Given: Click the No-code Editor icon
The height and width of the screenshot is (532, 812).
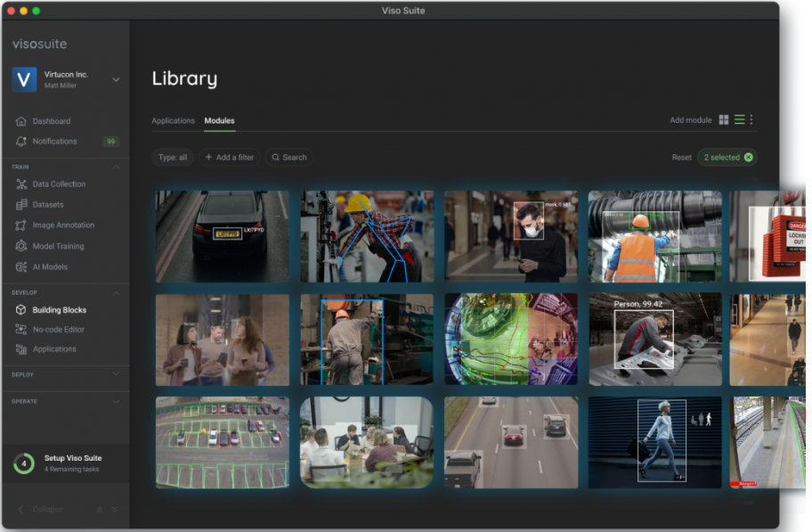Looking at the screenshot, I should pos(20,329).
